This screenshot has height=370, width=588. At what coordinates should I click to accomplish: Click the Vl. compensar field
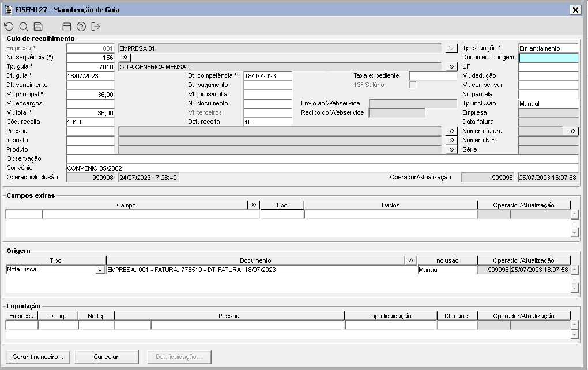click(548, 85)
